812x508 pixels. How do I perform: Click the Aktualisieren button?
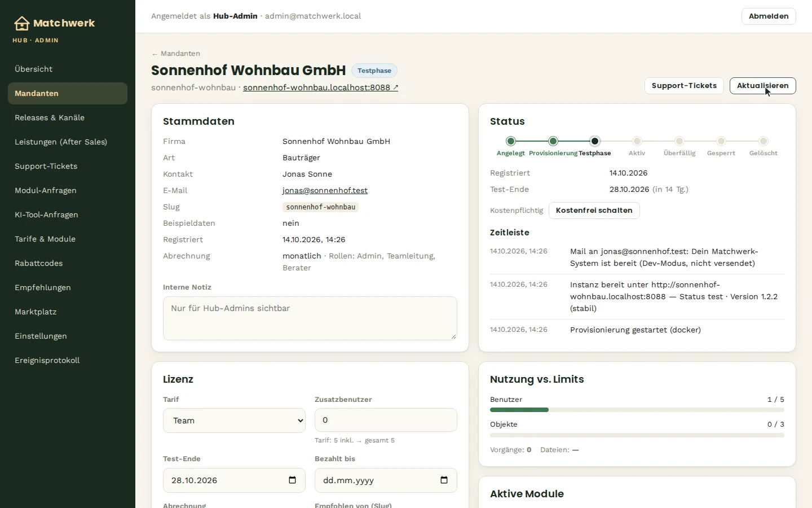762,86
